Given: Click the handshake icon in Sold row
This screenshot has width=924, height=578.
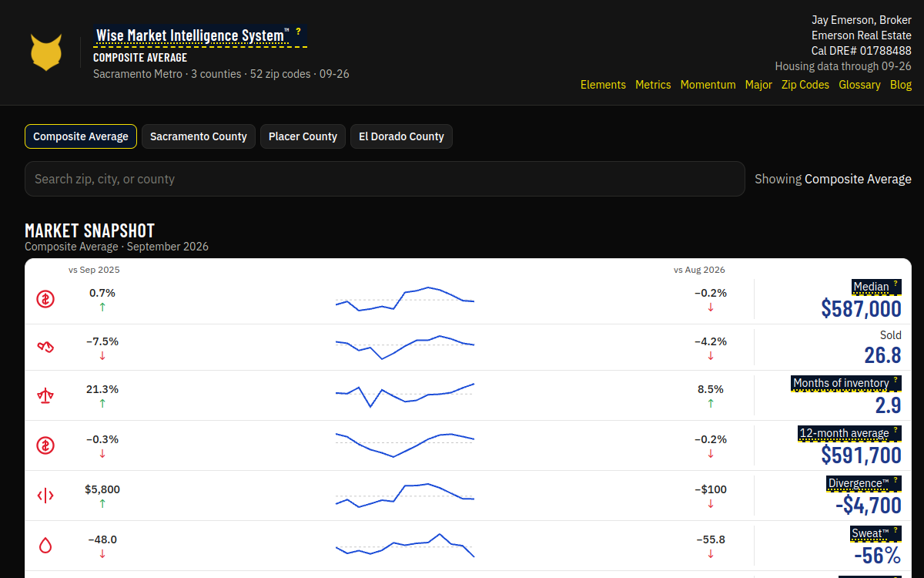Looking at the screenshot, I should (45, 348).
